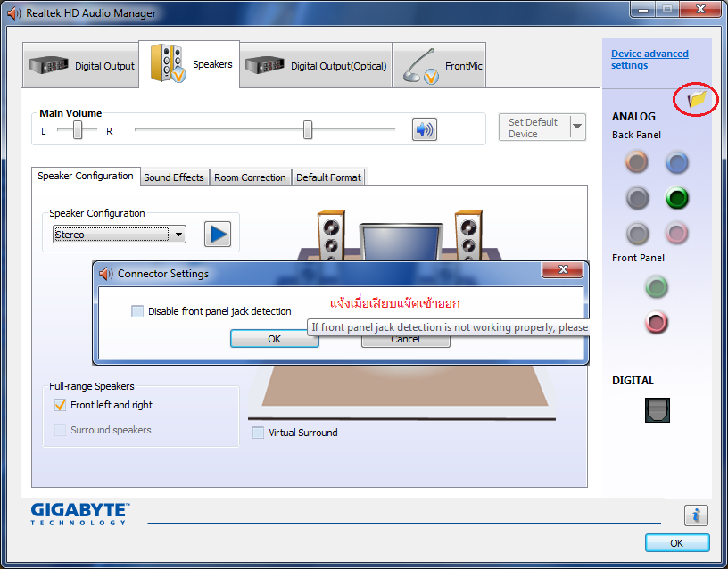Click the Realtek title bar speaker icon

pos(14,13)
